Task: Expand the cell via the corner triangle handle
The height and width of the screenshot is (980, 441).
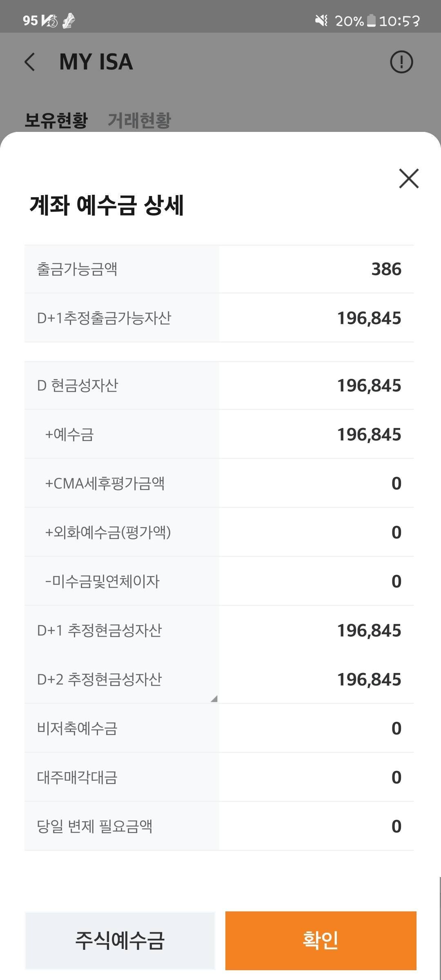Action: (x=214, y=697)
